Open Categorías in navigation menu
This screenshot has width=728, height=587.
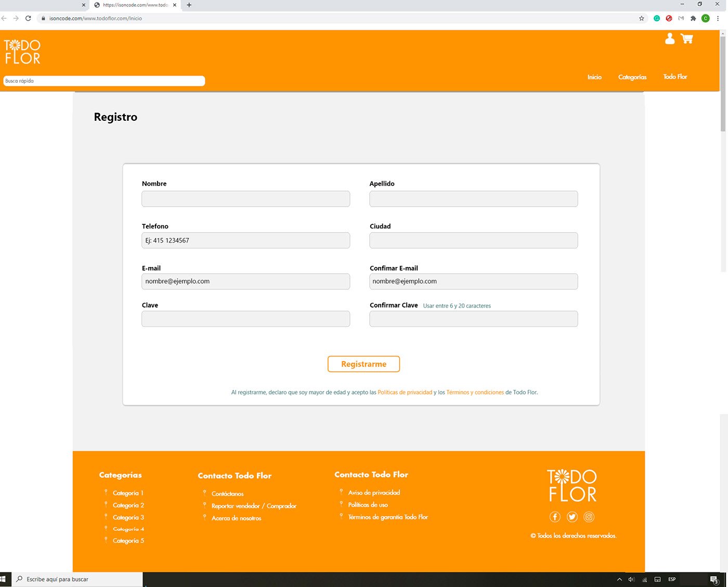[x=632, y=77]
